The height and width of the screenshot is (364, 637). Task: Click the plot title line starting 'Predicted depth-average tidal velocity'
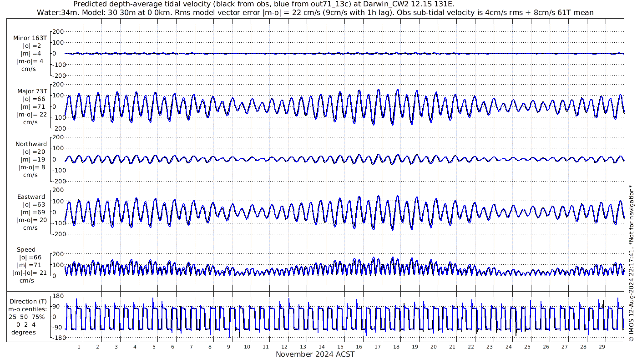tap(263, 4)
